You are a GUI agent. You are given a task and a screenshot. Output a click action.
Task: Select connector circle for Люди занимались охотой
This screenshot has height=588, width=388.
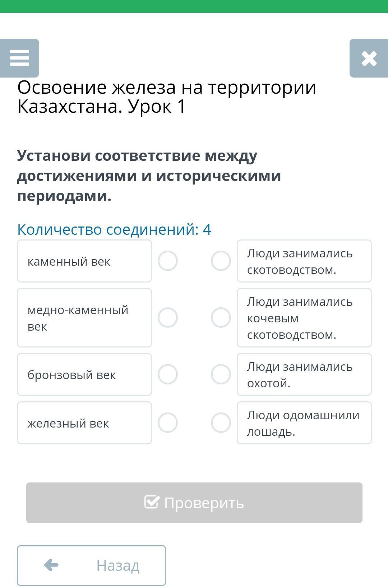point(221,374)
